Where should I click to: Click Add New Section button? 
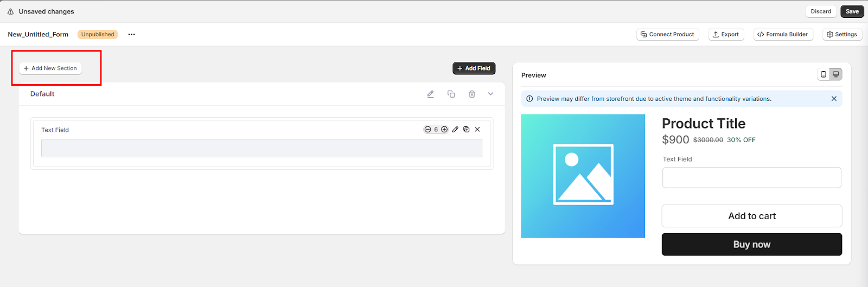(x=50, y=68)
